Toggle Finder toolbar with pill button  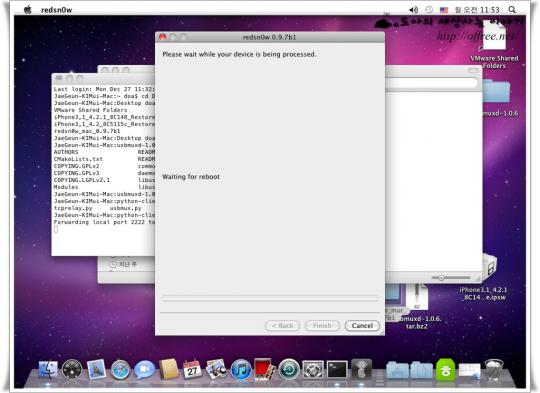473,70
